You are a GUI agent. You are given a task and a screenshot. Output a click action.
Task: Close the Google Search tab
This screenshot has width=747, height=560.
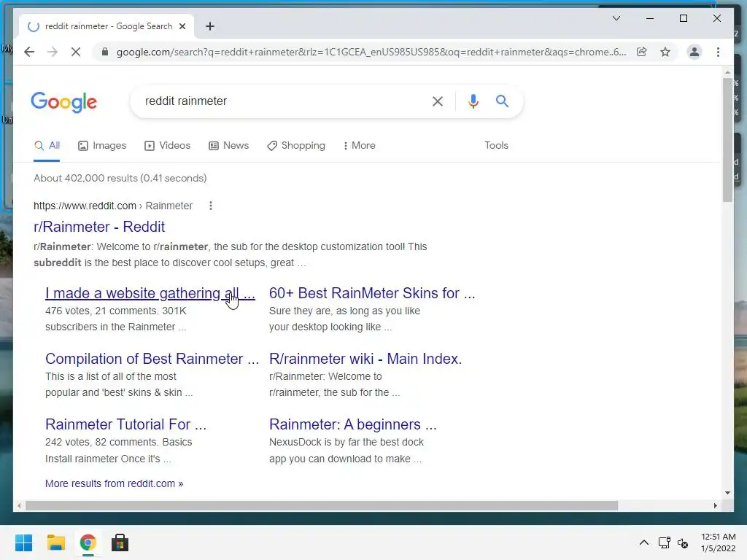(182, 26)
